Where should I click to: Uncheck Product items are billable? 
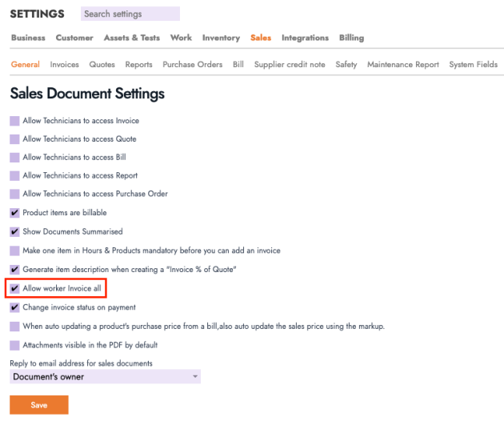pos(14,213)
